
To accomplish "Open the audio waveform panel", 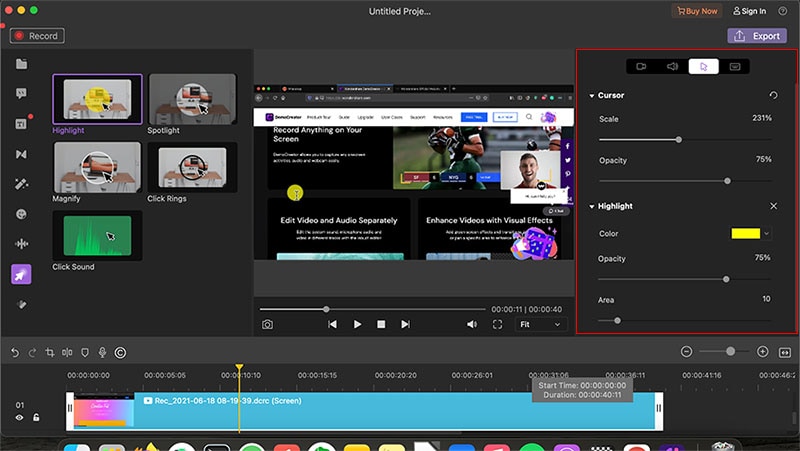I will coord(21,244).
